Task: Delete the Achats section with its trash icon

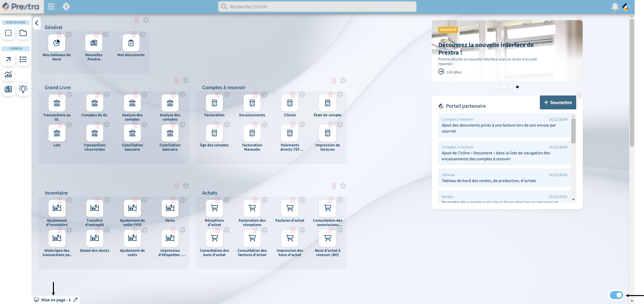Action: pyautogui.click(x=334, y=186)
